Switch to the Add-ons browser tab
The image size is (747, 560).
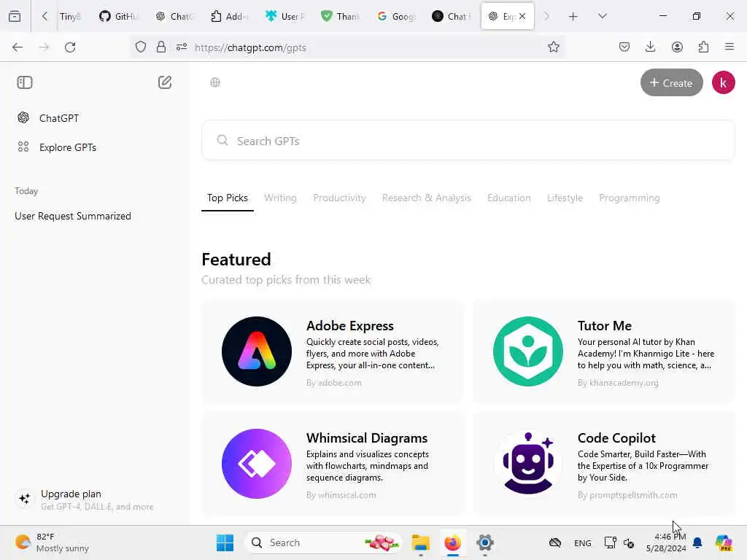coord(230,16)
